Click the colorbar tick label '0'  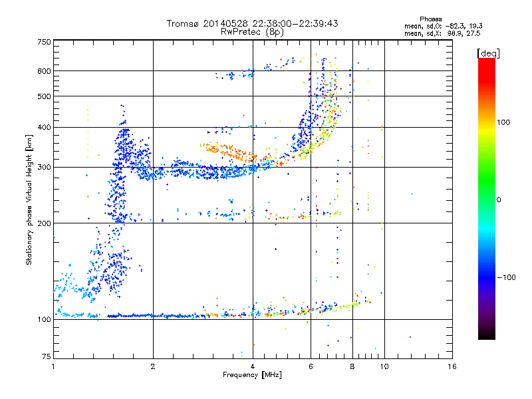pos(499,200)
